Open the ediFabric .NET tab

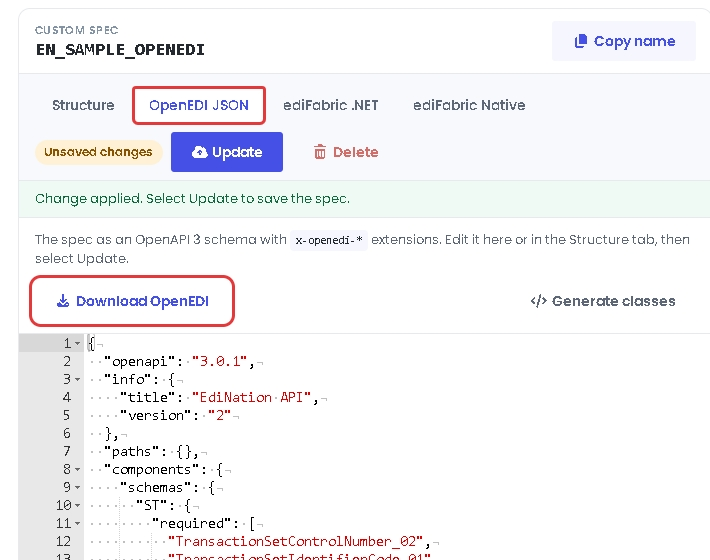pyautogui.click(x=331, y=105)
